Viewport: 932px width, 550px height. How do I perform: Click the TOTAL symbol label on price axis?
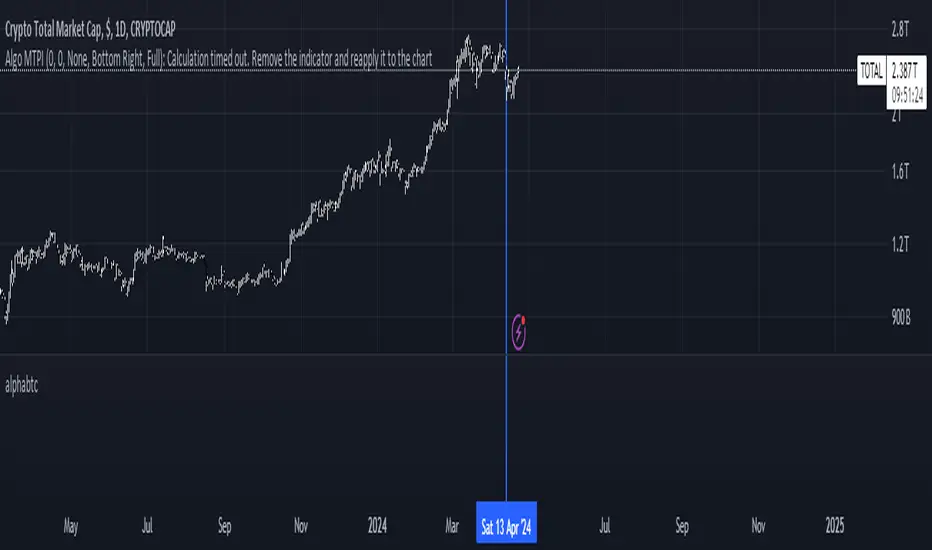point(869,71)
